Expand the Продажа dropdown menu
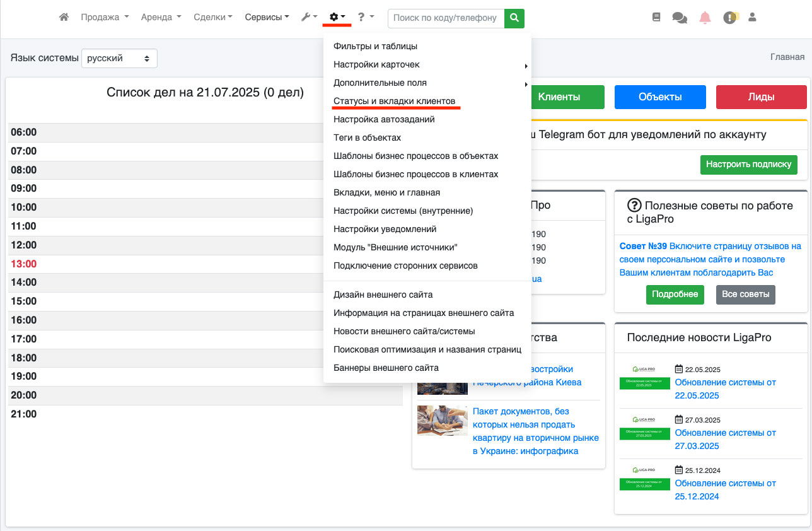Image resolution: width=812 pixels, height=531 pixels. coord(105,18)
